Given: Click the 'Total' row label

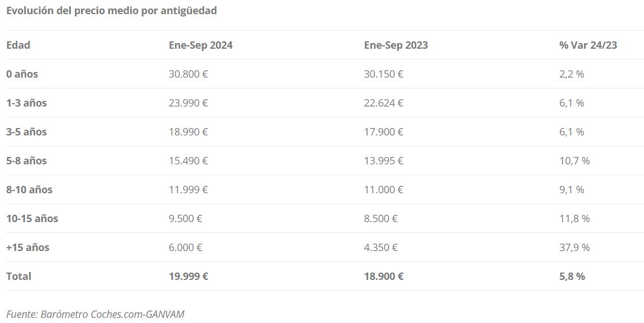Looking at the screenshot, I should tap(19, 276).
